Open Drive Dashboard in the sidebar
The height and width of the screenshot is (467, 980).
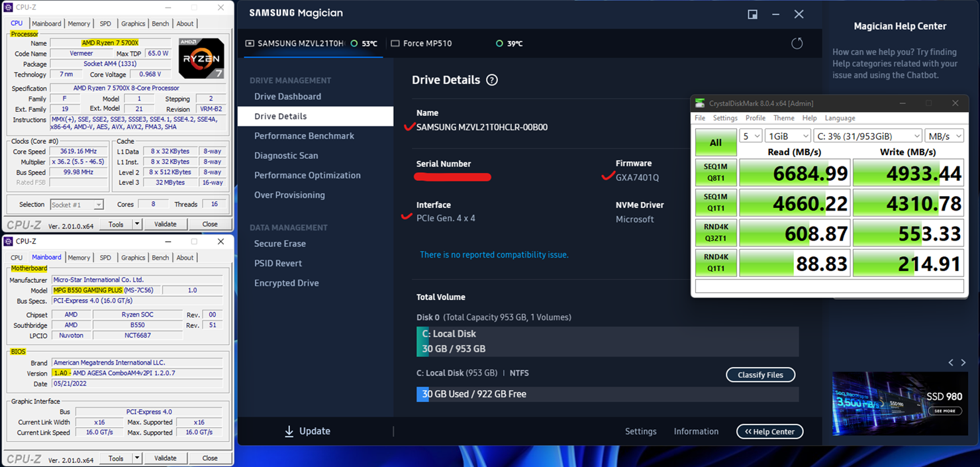(287, 97)
